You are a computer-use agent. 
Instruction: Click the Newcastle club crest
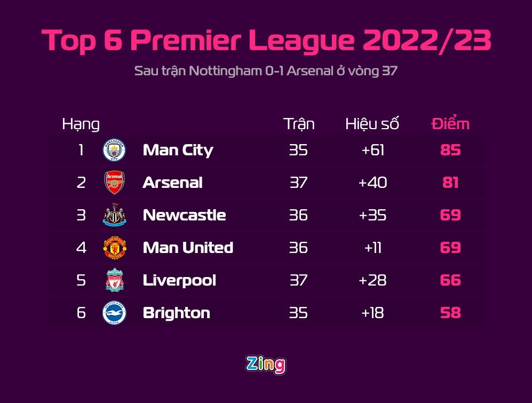pos(114,216)
